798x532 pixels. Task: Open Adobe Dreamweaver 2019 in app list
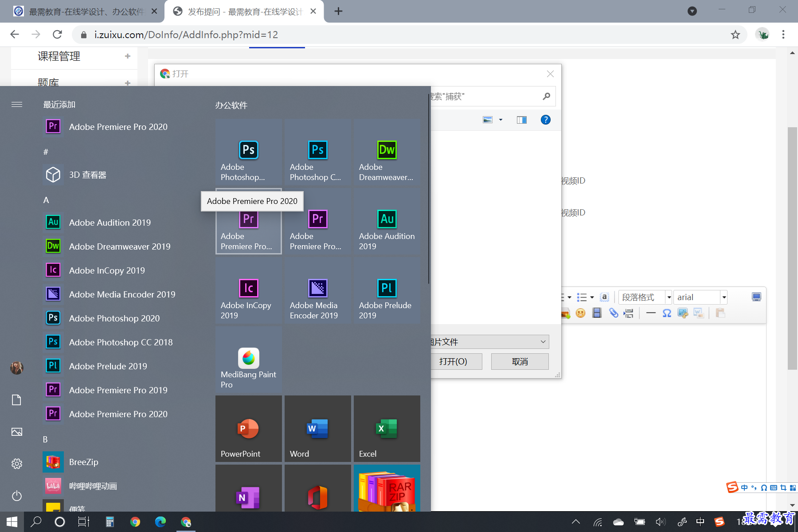click(120, 246)
